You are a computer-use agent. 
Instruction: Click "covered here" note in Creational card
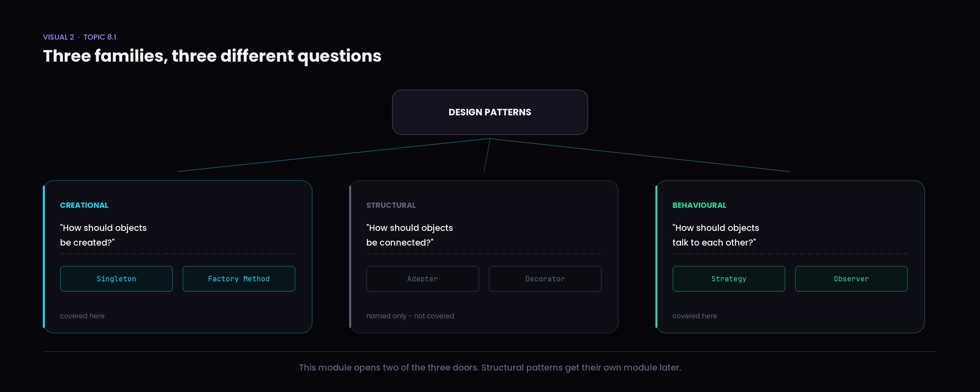pos(82,316)
